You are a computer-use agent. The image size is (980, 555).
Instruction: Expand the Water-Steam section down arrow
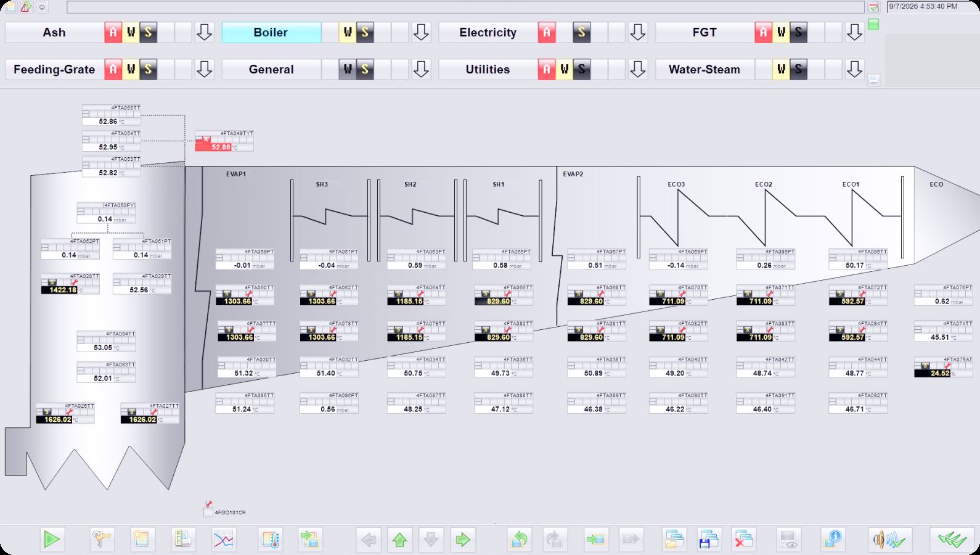point(854,69)
